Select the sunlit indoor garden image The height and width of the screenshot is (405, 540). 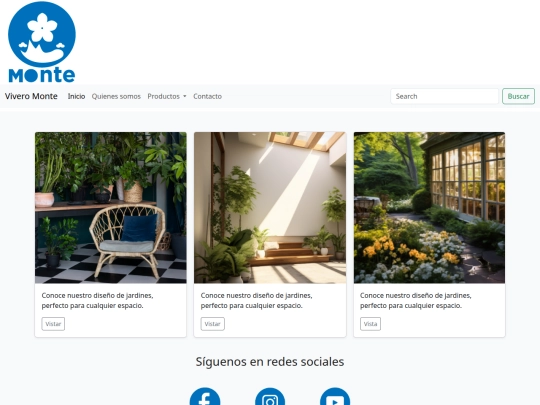270,208
